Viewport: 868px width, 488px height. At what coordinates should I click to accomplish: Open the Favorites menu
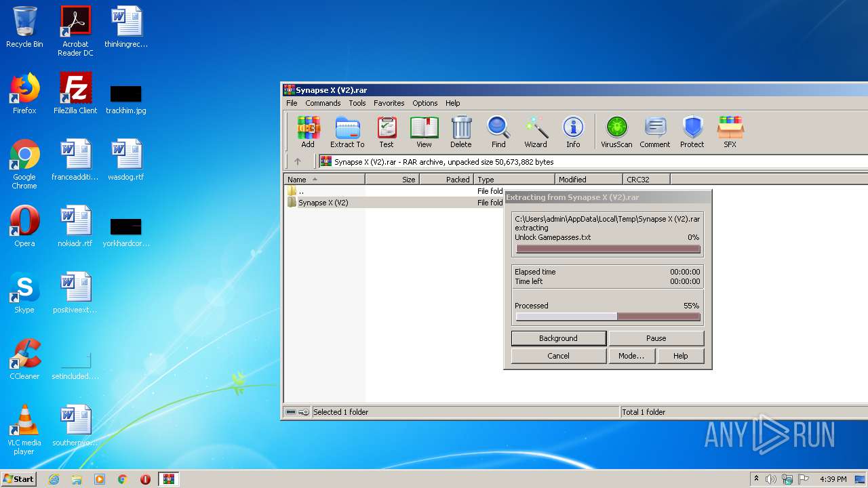tap(389, 103)
